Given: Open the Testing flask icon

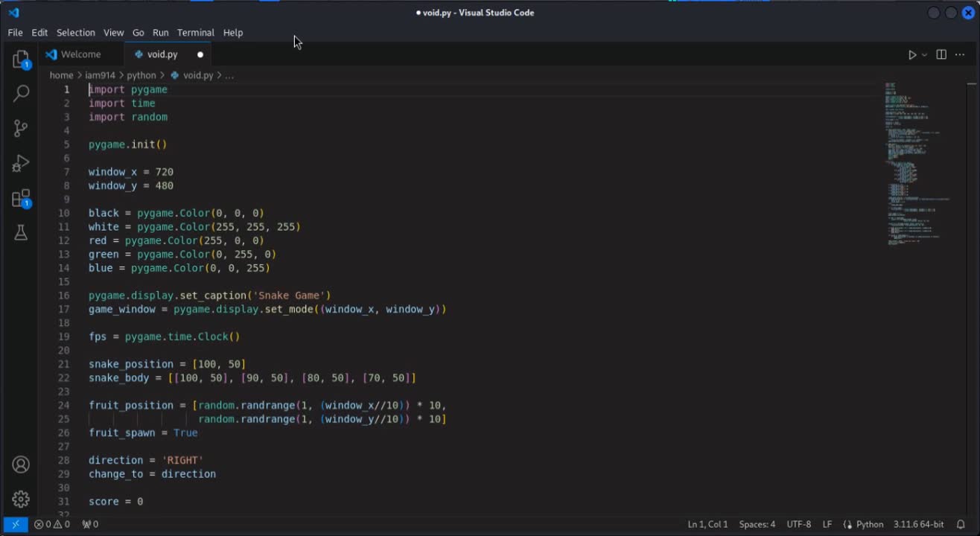Looking at the screenshot, I should pyautogui.click(x=21, y=233).
